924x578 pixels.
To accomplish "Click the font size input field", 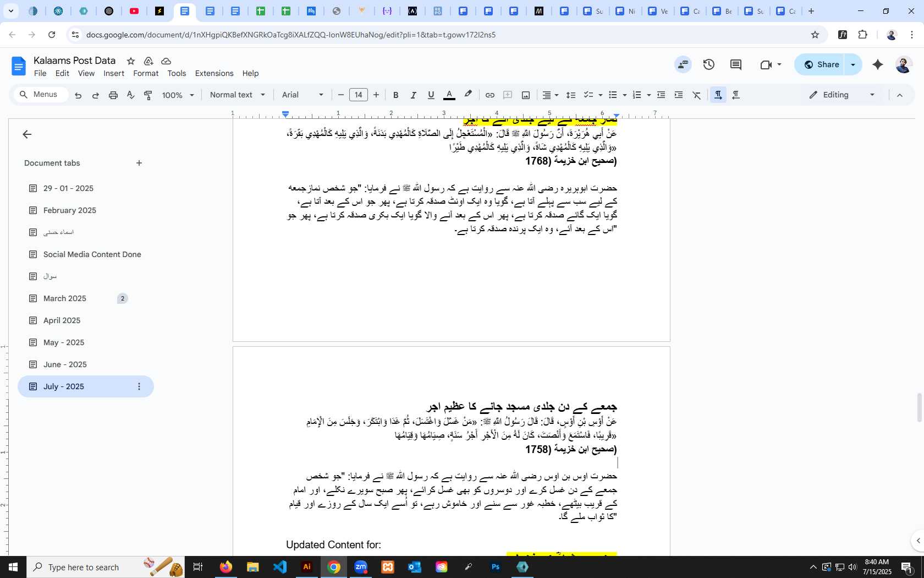I will pyautogui.click(x=359, y=95).
